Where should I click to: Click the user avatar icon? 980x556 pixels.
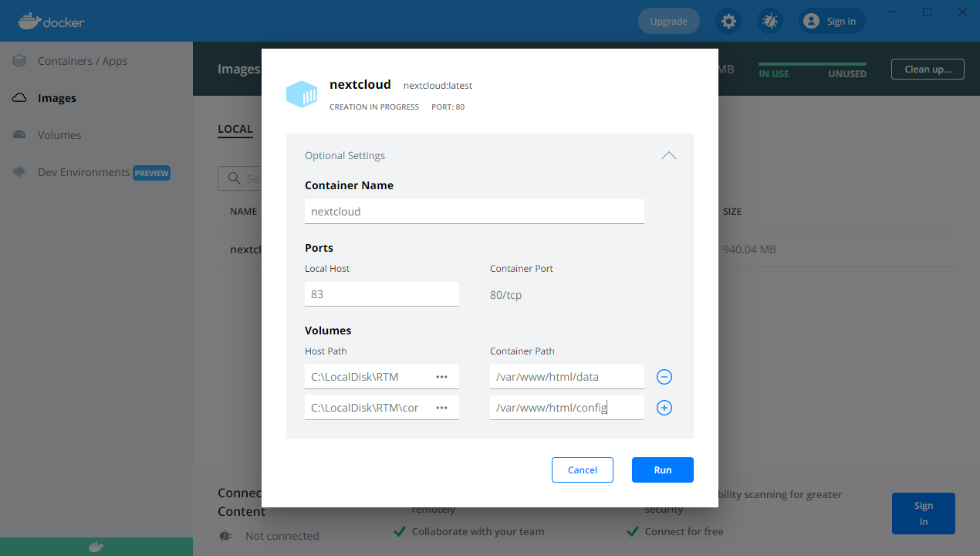click(811, 21)
